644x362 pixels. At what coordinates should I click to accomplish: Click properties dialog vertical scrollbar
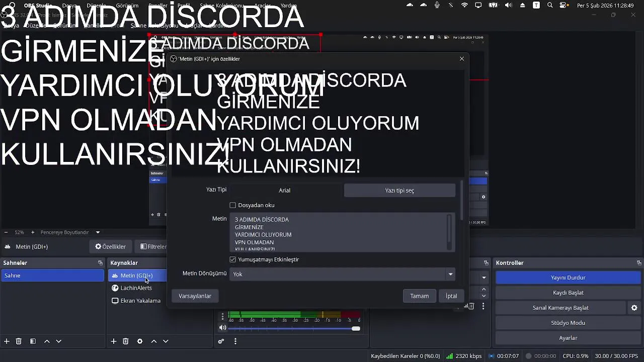point(462,200)
